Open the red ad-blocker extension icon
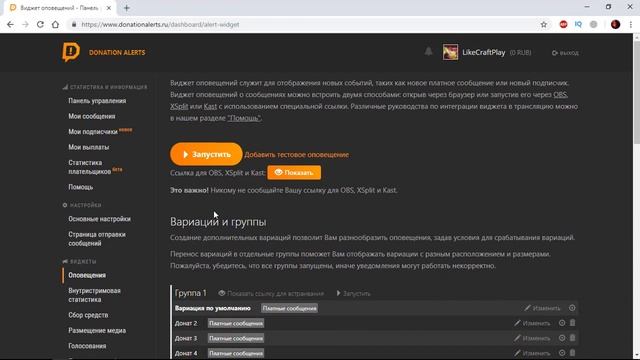This screenshot has height=360, width=640. click(x=563, y=24)
